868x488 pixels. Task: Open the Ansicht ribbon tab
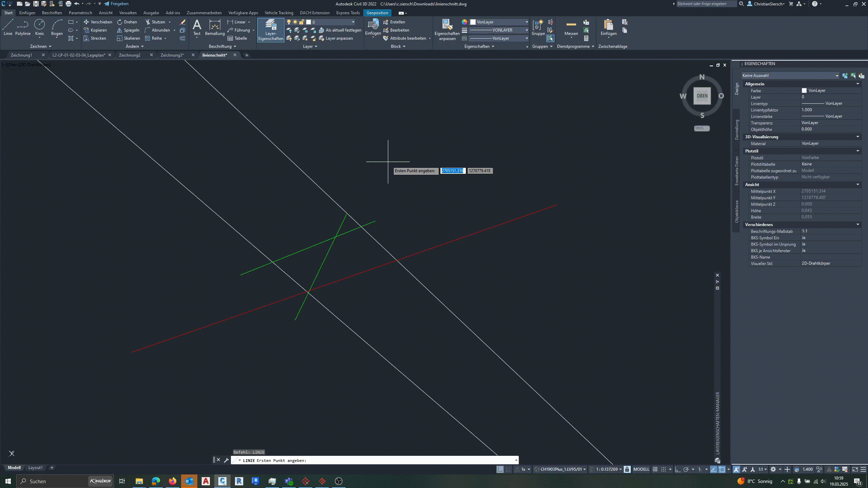coord(105,13)
